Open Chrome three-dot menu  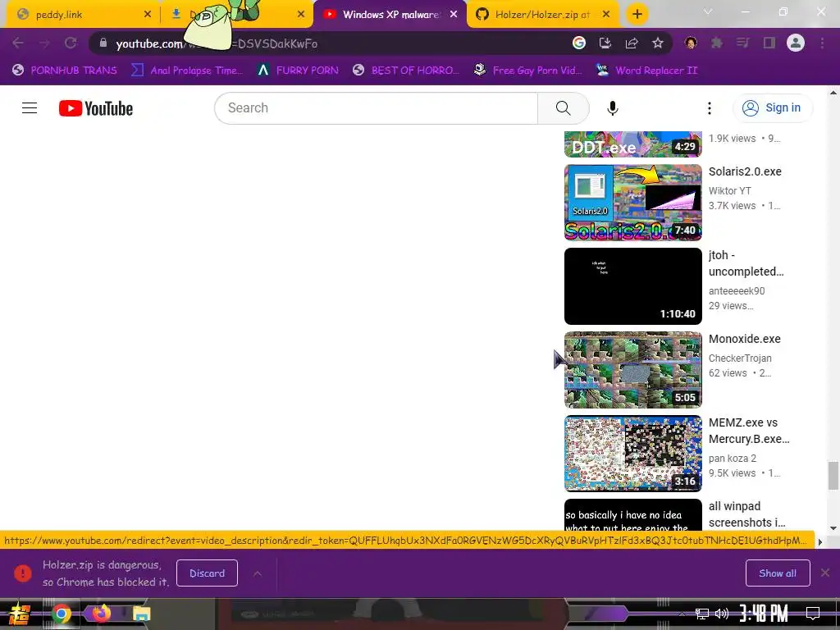pos(822,43)
